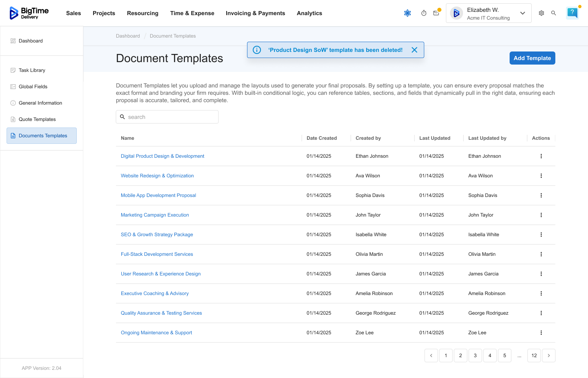
Task: Open the Invoicing & Payments menu
Action: (255, 13)
